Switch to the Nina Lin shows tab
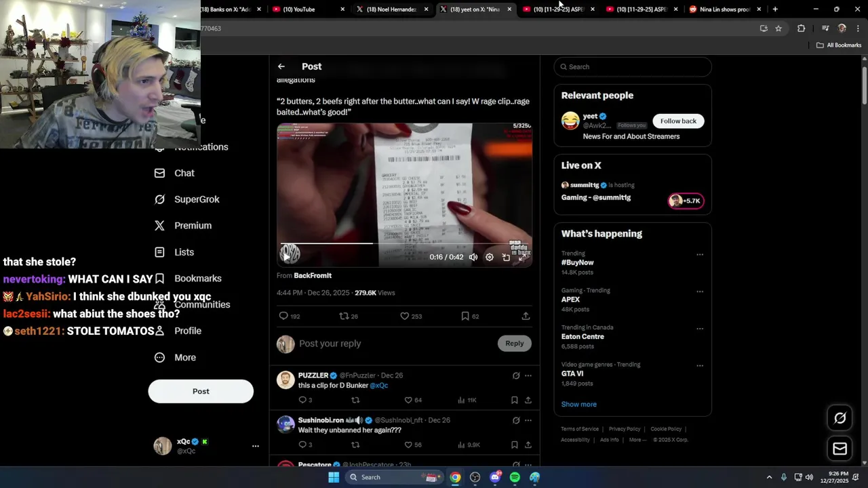The image size is (868, 488). pos(724,9)
